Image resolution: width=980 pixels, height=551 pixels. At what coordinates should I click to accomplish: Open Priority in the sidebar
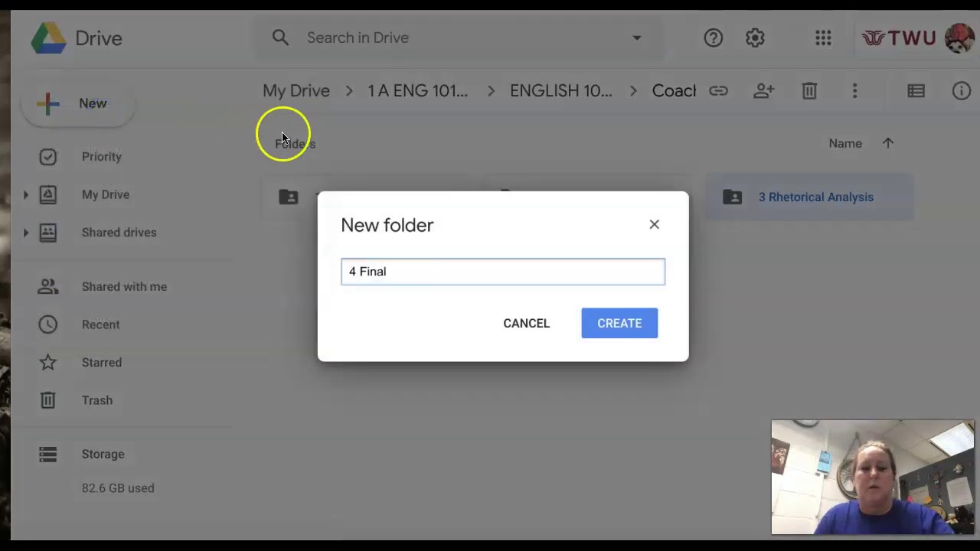[x=102, y=156]
